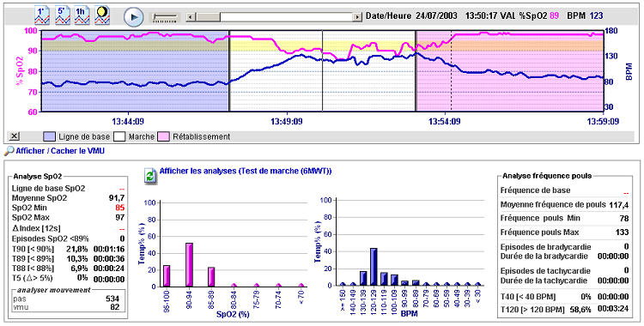Click the 13:54:09 time axis label
Image resolution: width=644 pixels, height=326 pixels.
pyautogui.click(x=445, y=122)
